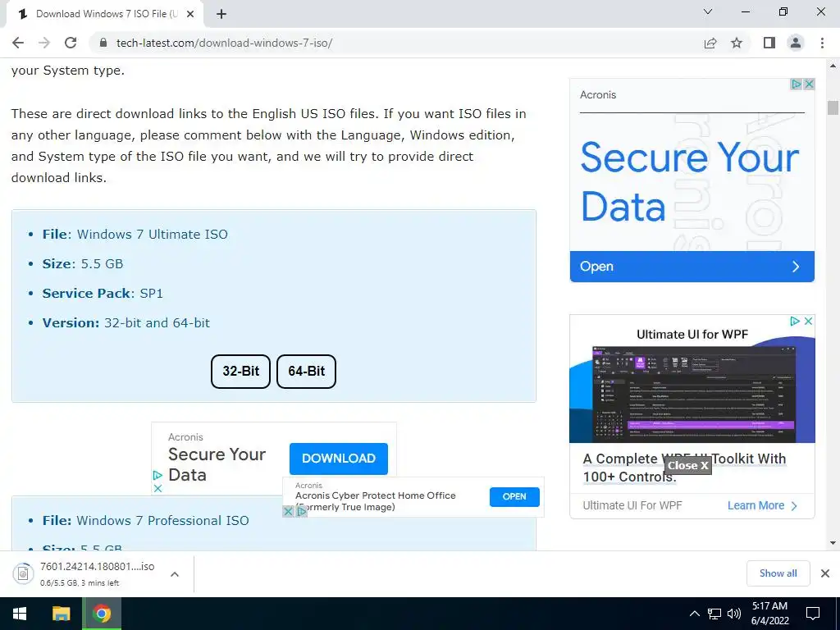Click the 'File: Windows 7 Professional ISO' text

tap(146, 520)
